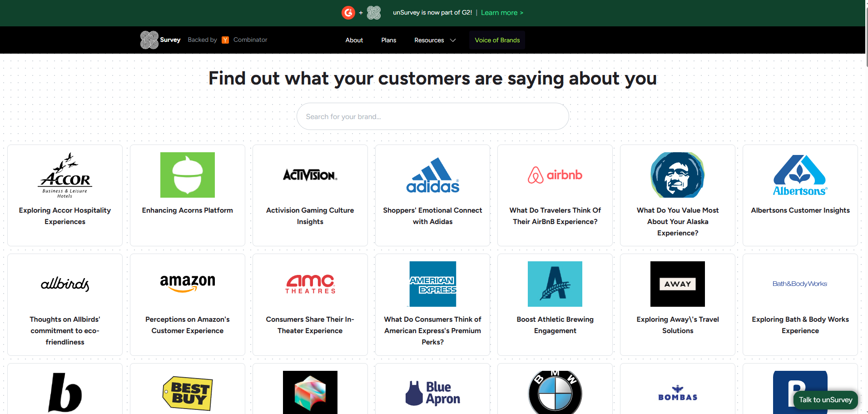Open Exploring Bath & Body Works Experience

coord(800,325)
